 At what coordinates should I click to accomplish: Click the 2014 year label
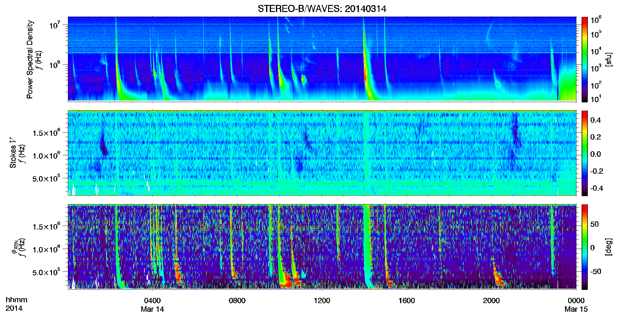click(x=14, y=308)
